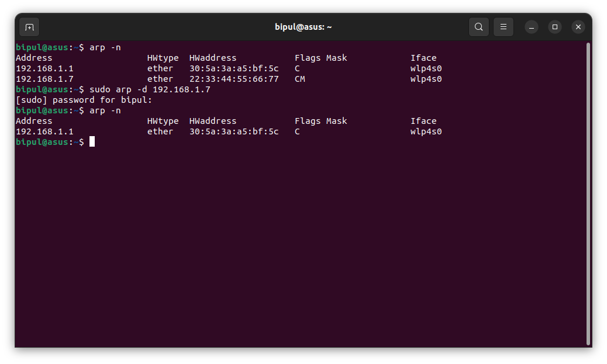Click the final shell prompt bipul@asus
The image size is (607, 364).
pos(42,141)
